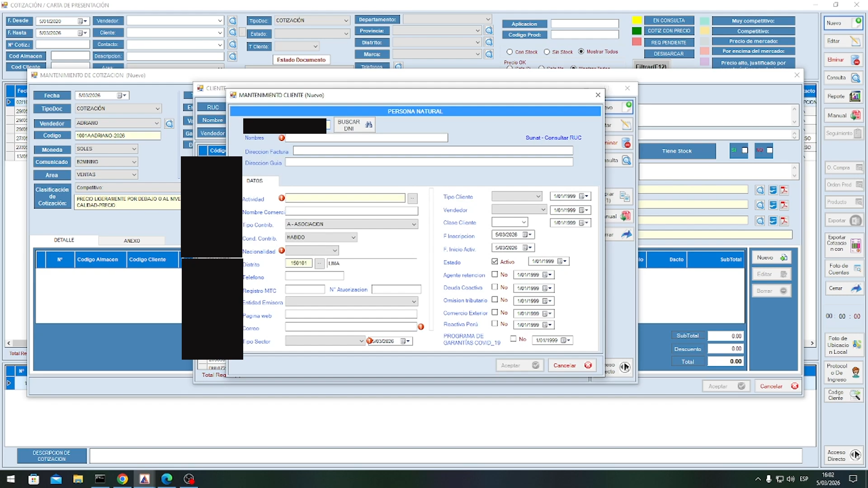Check the Programa de Garantías COVID_19 checkbox

tap(513, 339)
